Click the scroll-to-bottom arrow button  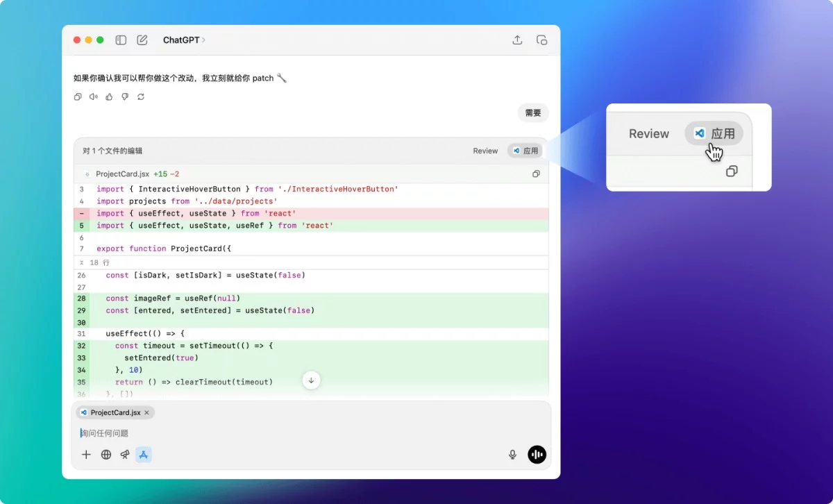click(x=312, y=380)
